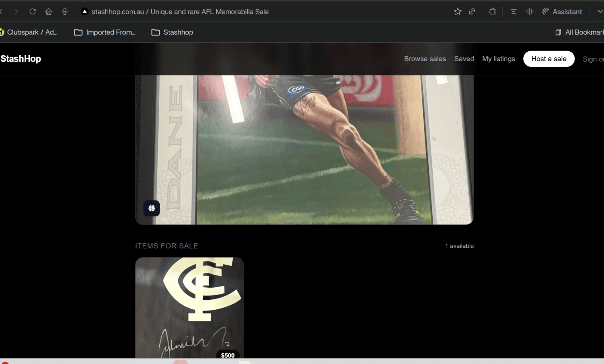Open the Saved page
The width and height of the screenshot is (604, 364).
[x=464, y=59]
